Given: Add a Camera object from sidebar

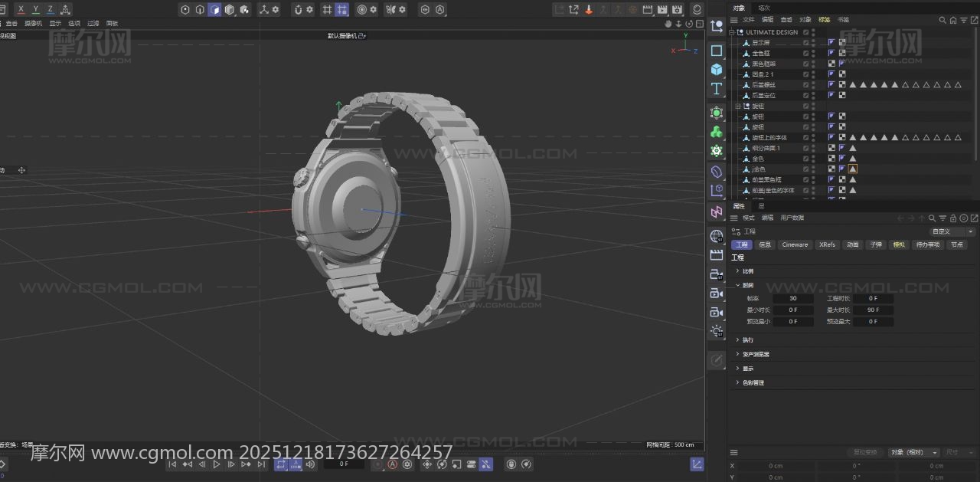Looking at the screenshot, I should pyautogui.click(x=717, y=293).
